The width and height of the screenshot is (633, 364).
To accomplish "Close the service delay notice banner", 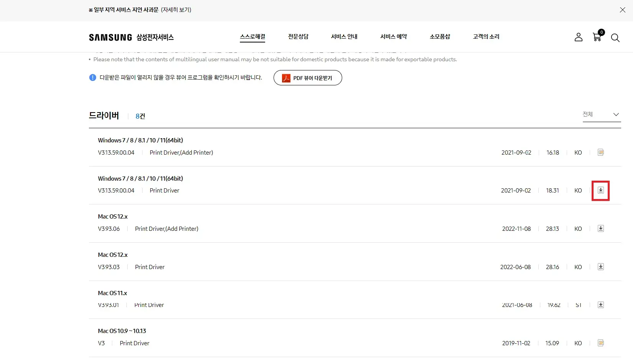I will point(623,10).
